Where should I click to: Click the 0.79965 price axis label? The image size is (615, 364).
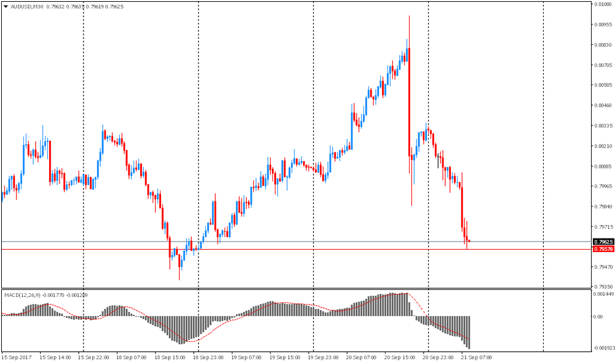(603, 186)
